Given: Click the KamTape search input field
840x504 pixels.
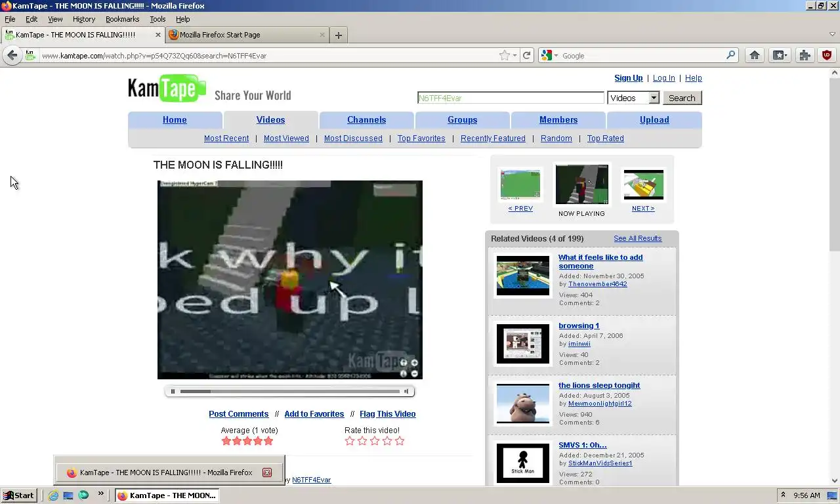Looking at the screenshot, I should click(511, 98).
